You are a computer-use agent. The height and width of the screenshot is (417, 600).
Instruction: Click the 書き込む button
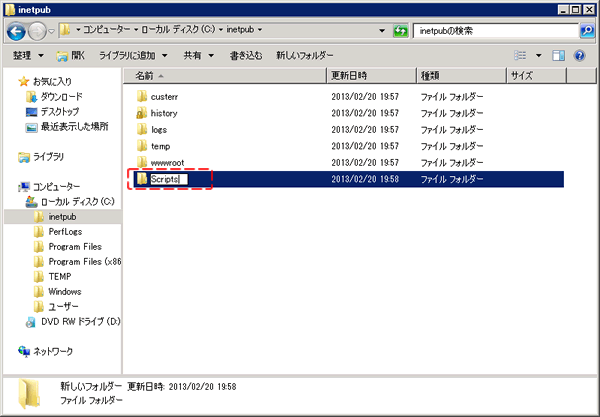(x=247, y=55)
